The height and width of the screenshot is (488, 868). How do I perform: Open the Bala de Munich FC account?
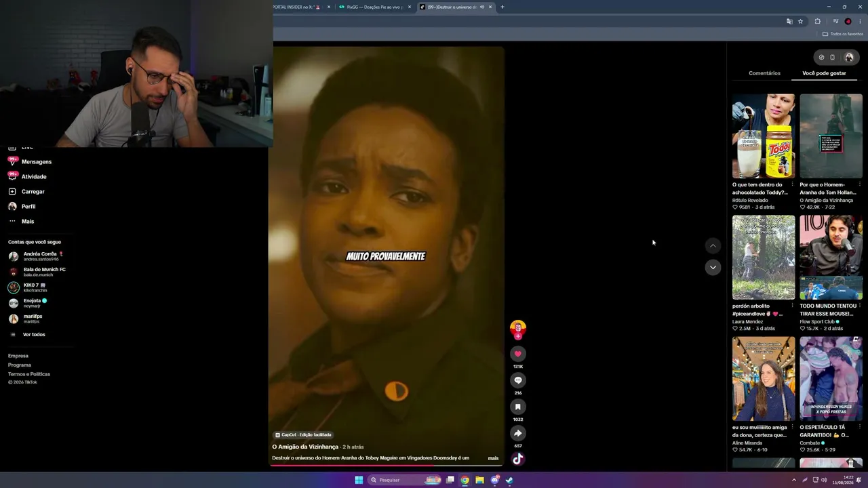click(x=37, y=272)
